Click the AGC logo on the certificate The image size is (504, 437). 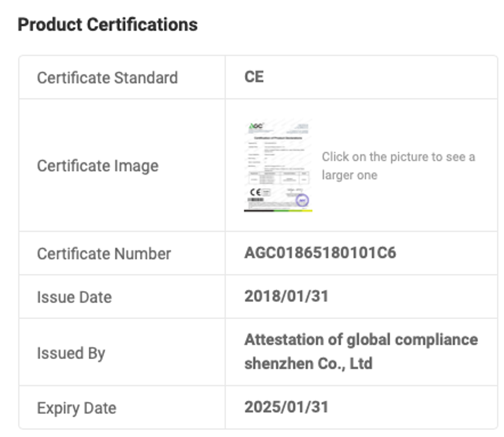(255, 126)
